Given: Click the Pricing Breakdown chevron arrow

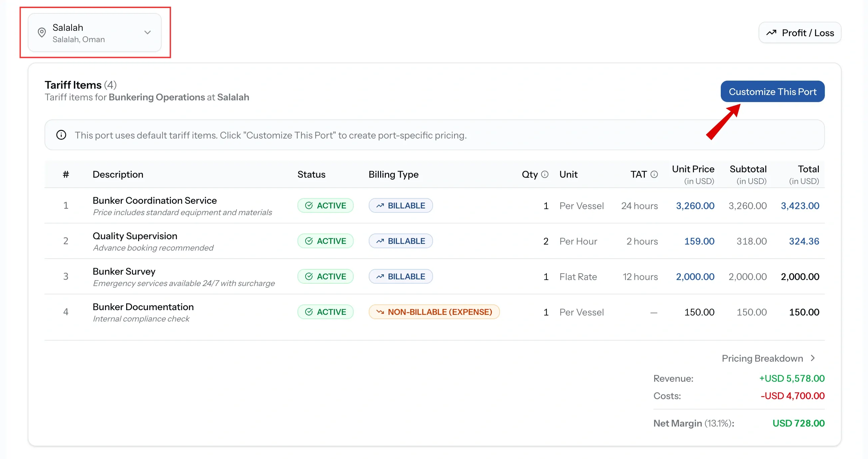Looking at the screenshot, I should pos(812,358).
